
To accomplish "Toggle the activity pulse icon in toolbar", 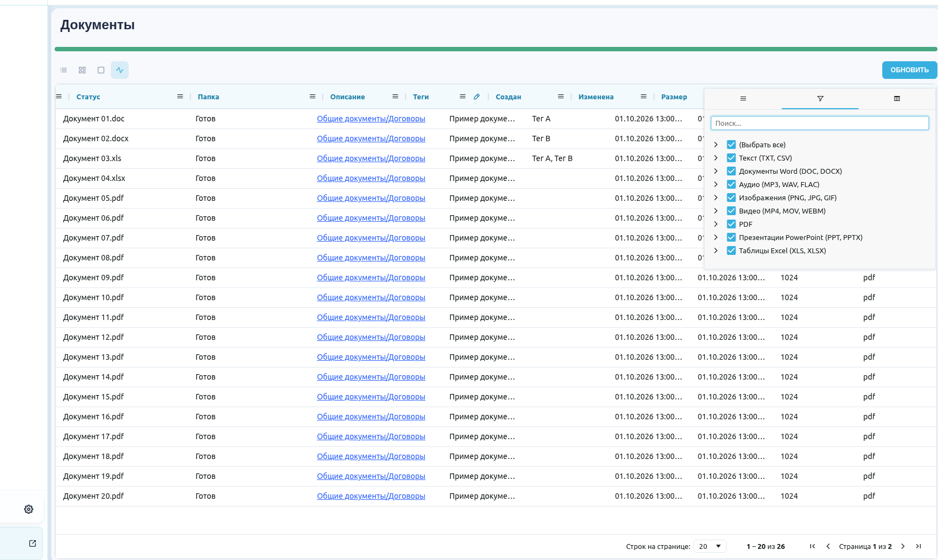I will (x=120, y=70).
